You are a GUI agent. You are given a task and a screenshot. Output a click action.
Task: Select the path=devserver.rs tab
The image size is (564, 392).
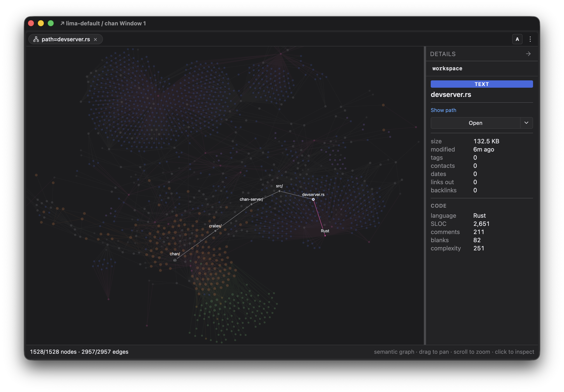pos(66,39)
